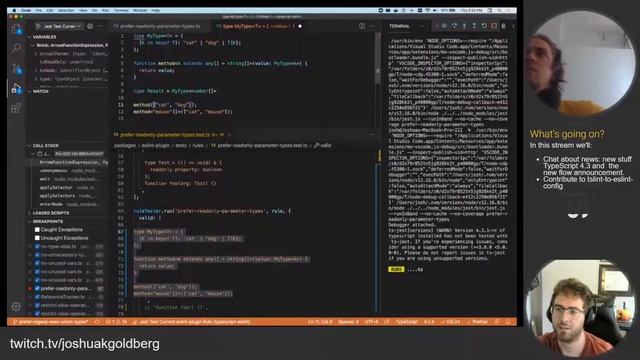The width and height of the screenshot is (640, 360).
Task: Click the Spotlight search icon in macOS menu bar
Action: click(x=500, y=10)
